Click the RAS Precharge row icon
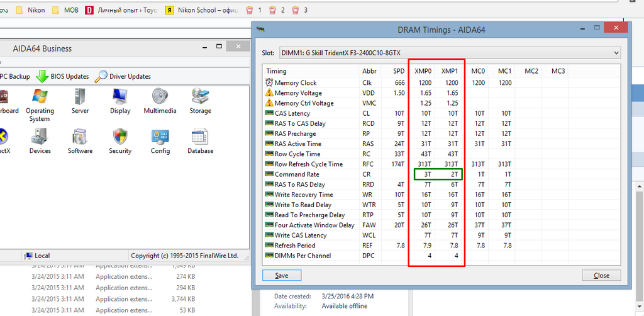 pyautogui.click(x=269, y=133)
